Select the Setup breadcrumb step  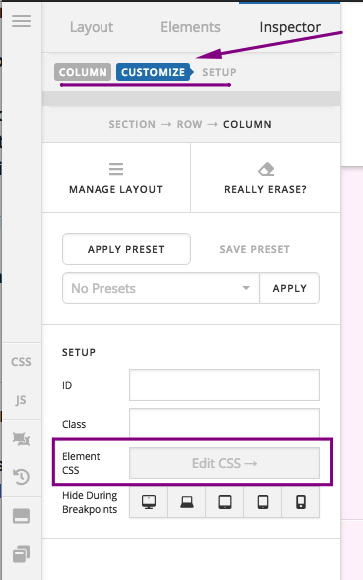pos(219,72)
